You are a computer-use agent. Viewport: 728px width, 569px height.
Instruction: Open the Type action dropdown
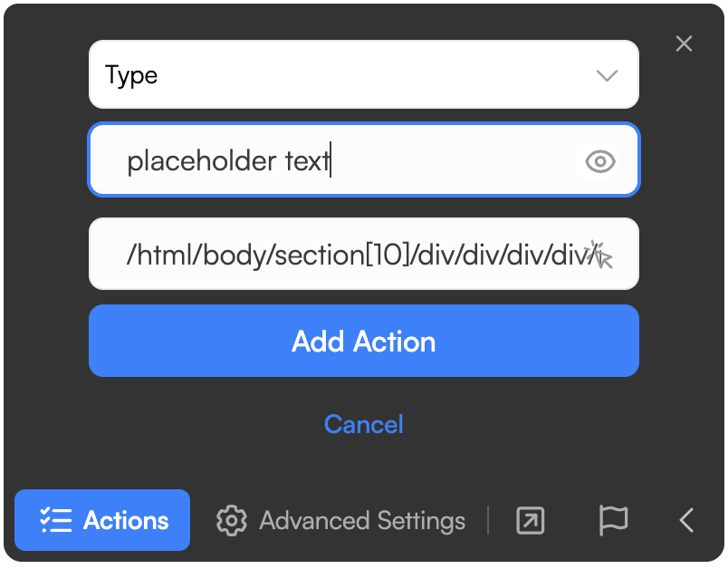[363, 75]
